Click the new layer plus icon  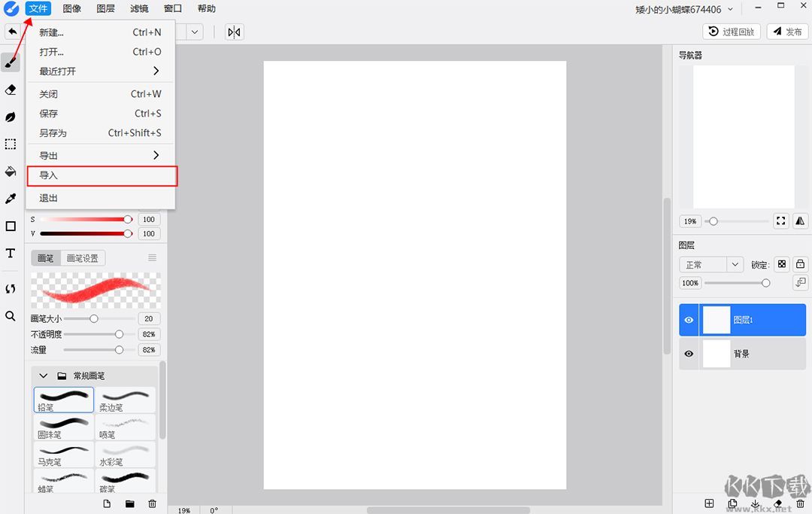coord(710,503)
